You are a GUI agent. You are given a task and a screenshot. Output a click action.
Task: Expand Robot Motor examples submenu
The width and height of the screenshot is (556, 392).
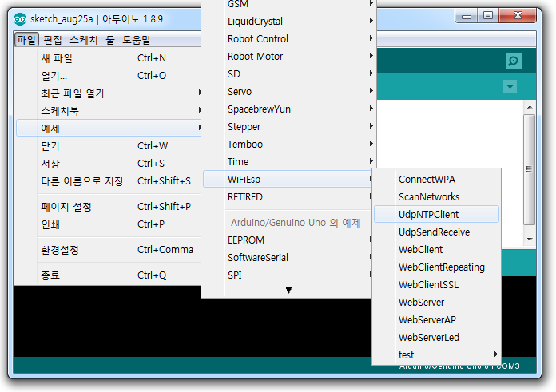[289, 56]
